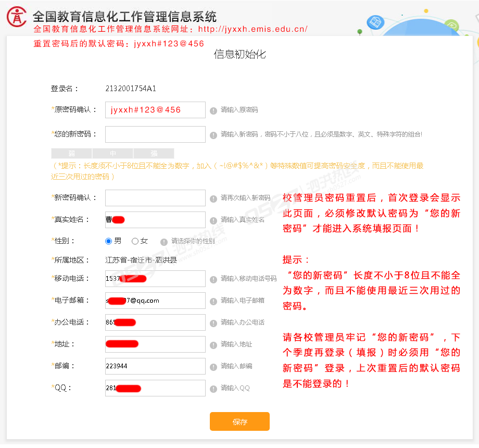Click the strong (强) password strength segment
The width and height of the screenshot is (479, 448).
pyautogui.click(x=154, y=153)
